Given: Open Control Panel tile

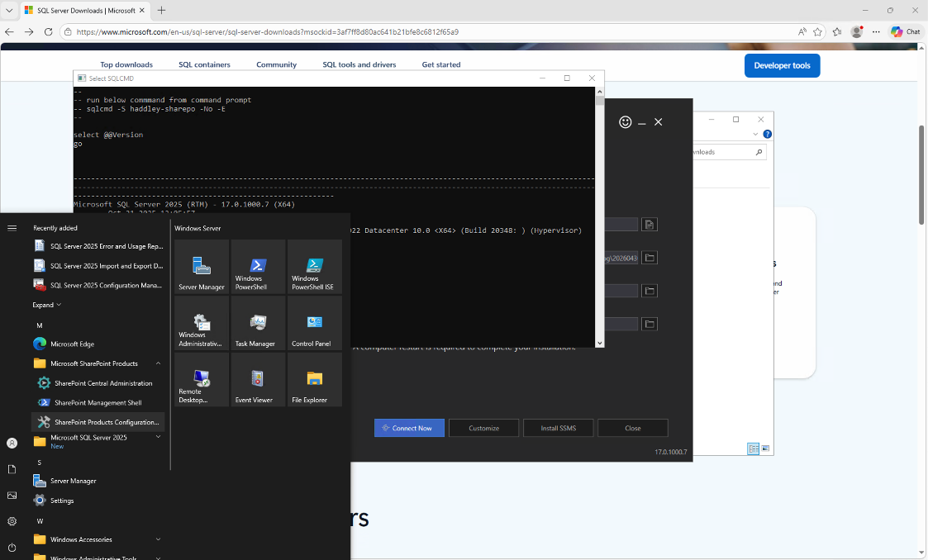Looking at the screenshot, I should tap(315, 323).
